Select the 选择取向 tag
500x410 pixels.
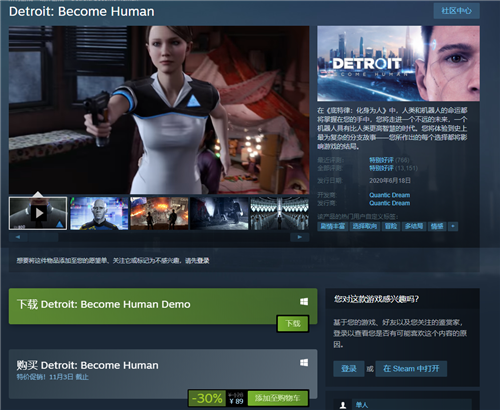[x=365, y=226]
